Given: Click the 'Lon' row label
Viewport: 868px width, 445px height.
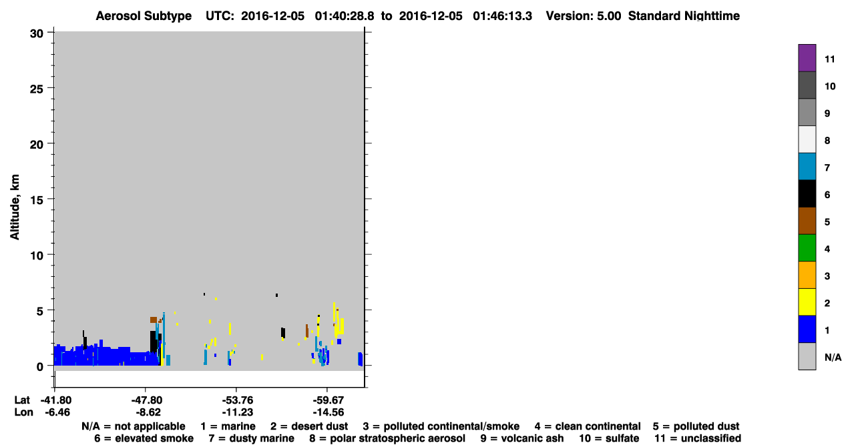Looking at the screenshot, I should tap(23, 412).
